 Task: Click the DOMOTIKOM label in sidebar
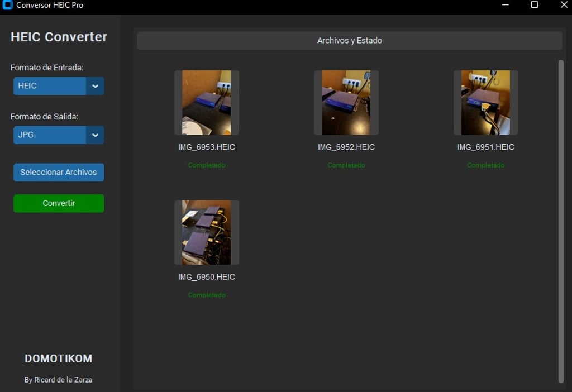pos(58,358)
